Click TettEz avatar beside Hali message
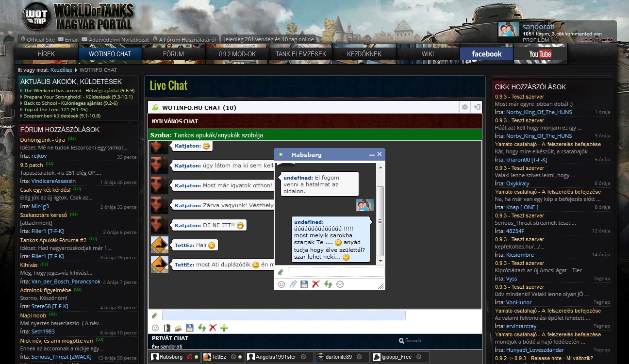629x364 pixels. [x=159, y=245]
